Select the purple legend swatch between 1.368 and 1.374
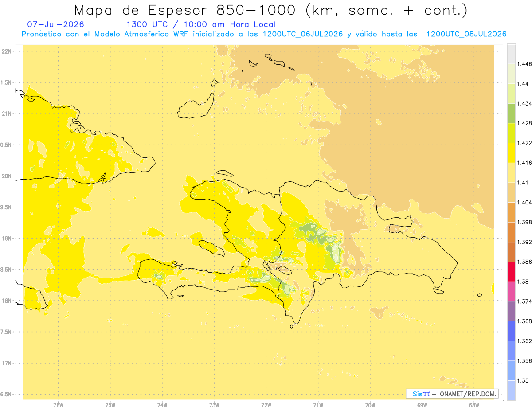 coord(511,311)
